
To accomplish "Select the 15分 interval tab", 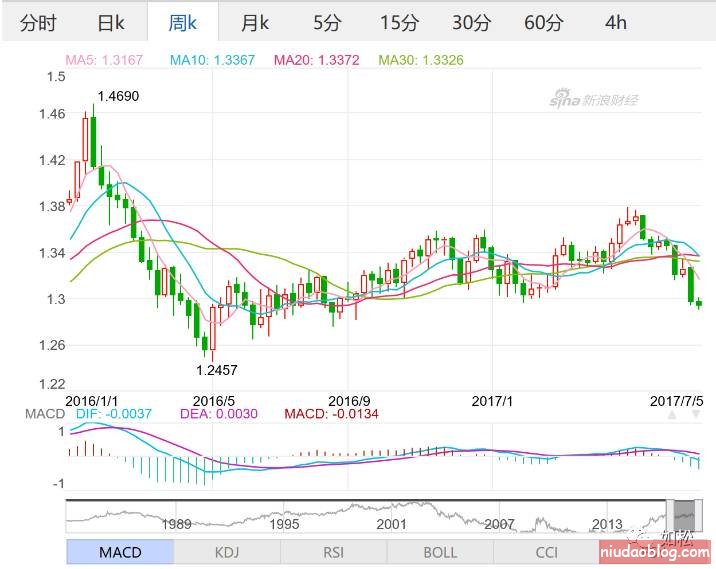I will [399, 22].
